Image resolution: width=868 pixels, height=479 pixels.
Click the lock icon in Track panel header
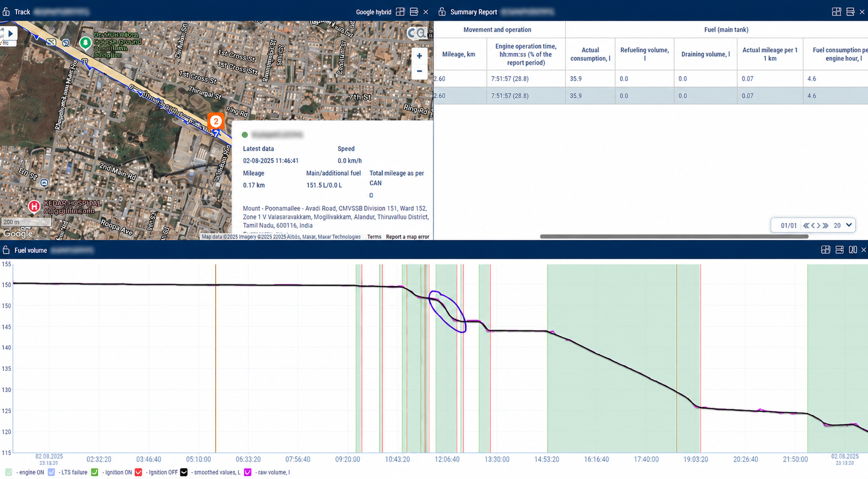pyautogui.click(x=6, y=12)
